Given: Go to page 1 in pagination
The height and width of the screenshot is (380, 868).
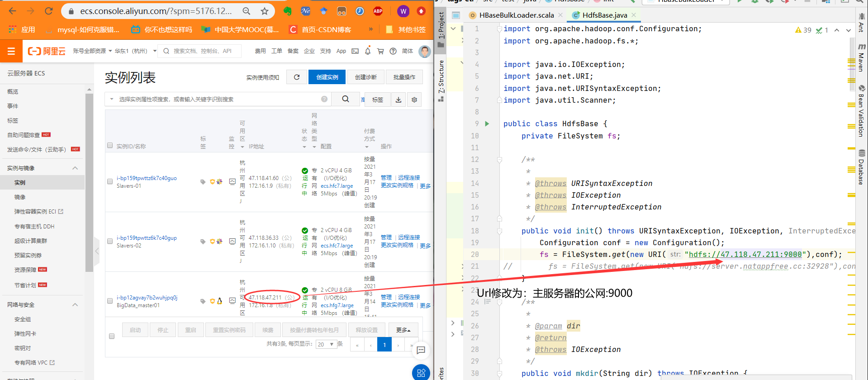Looking at the screenshot, I should click(384, 345).
